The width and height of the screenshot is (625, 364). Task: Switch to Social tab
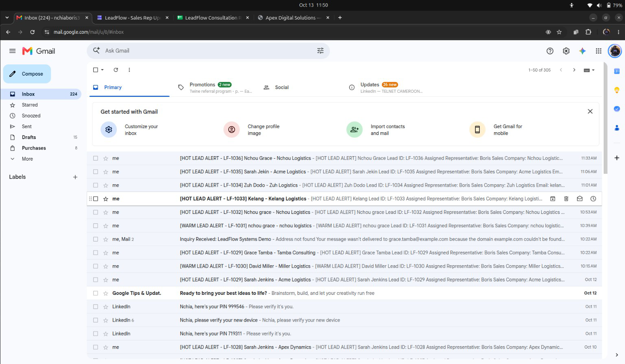[300, 87]
